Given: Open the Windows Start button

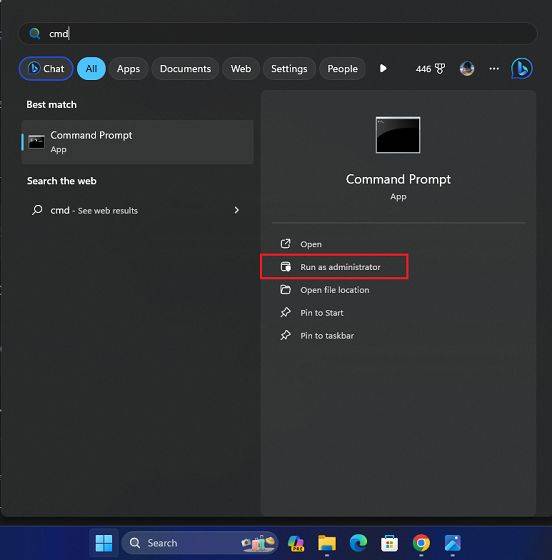Looking at the screenshot, I should pos(104,543).
